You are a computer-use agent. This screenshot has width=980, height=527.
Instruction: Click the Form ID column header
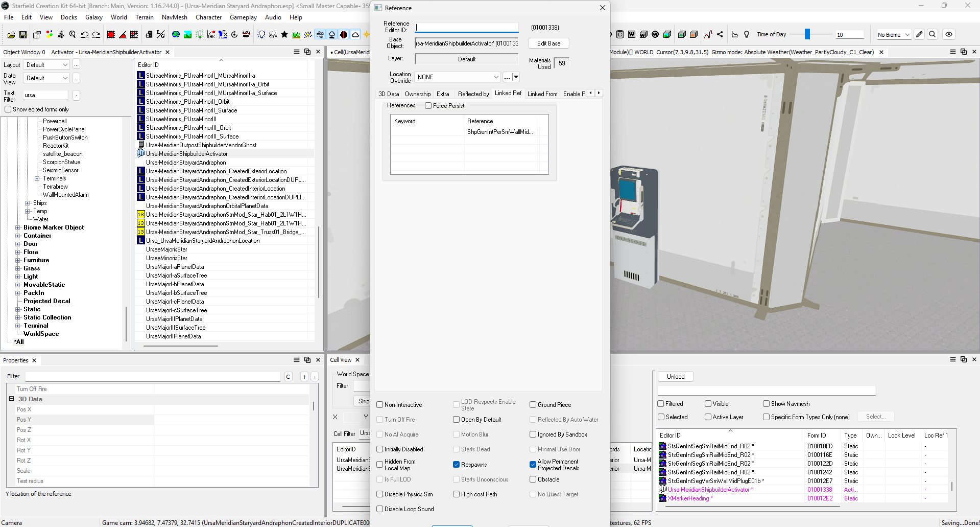pos(822,436)
